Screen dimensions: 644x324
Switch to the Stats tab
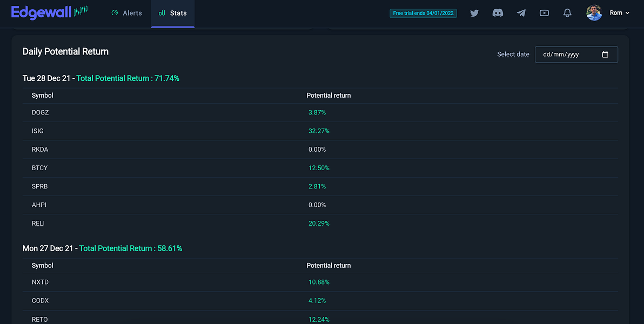click(173, 13)
